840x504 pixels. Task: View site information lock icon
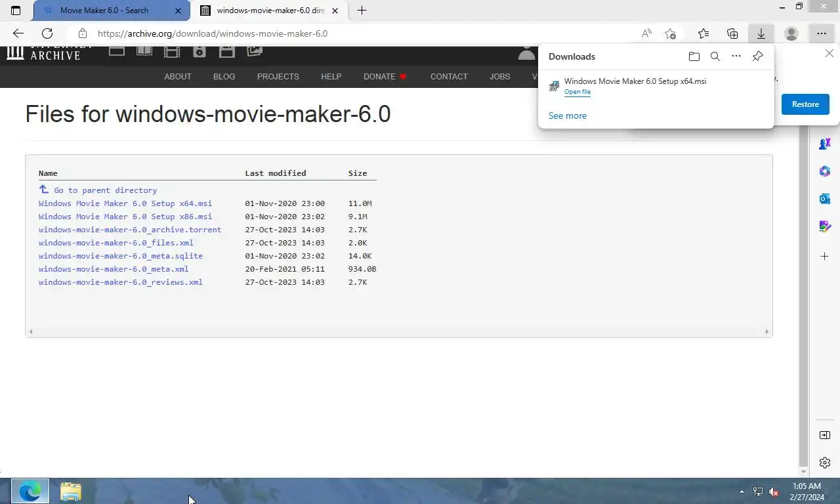click(82, 33)
